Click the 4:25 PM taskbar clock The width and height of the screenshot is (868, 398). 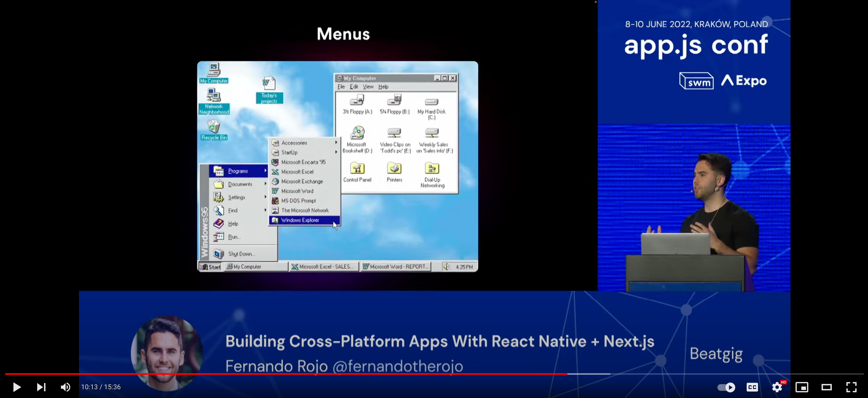coord(464,267)
